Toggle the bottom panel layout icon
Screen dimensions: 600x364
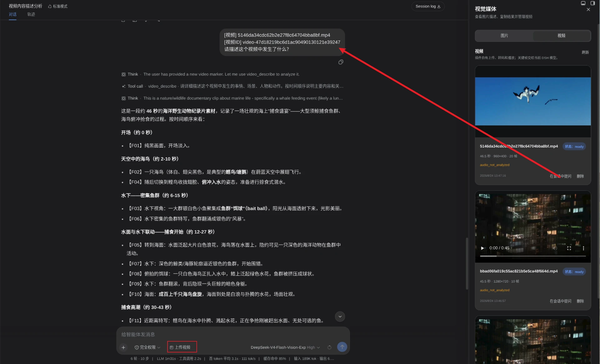point(583,3)
